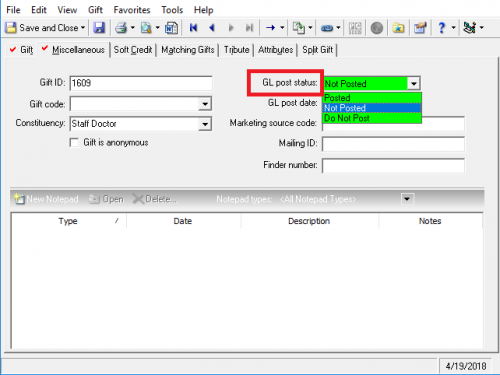Open the Matching Gifts tab

click(x=187, y=50)
